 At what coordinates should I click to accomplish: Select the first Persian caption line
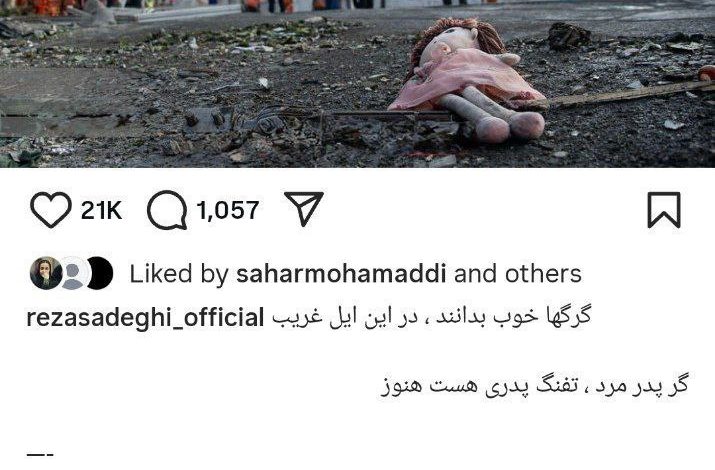coord(431,317)
